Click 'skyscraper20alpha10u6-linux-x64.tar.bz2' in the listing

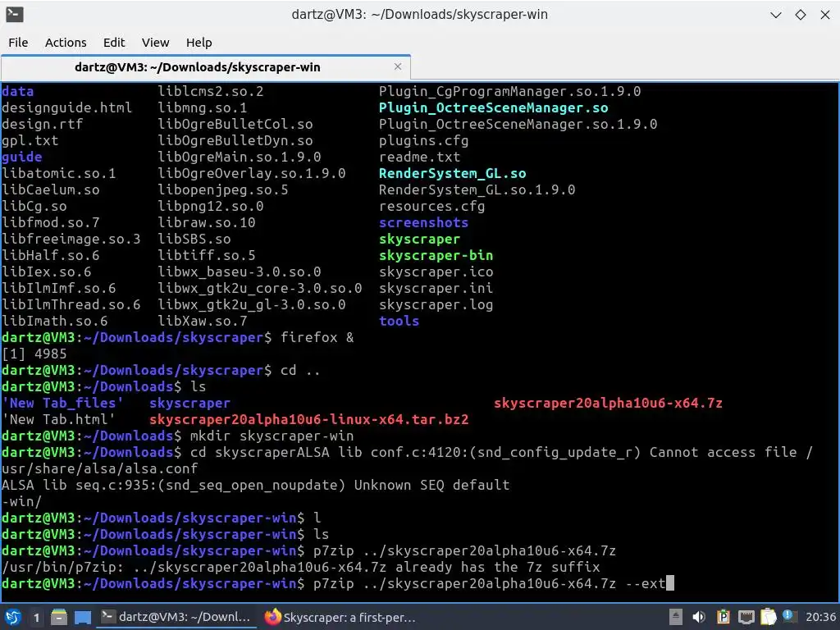pyautogui.click(x=309, y=419)
